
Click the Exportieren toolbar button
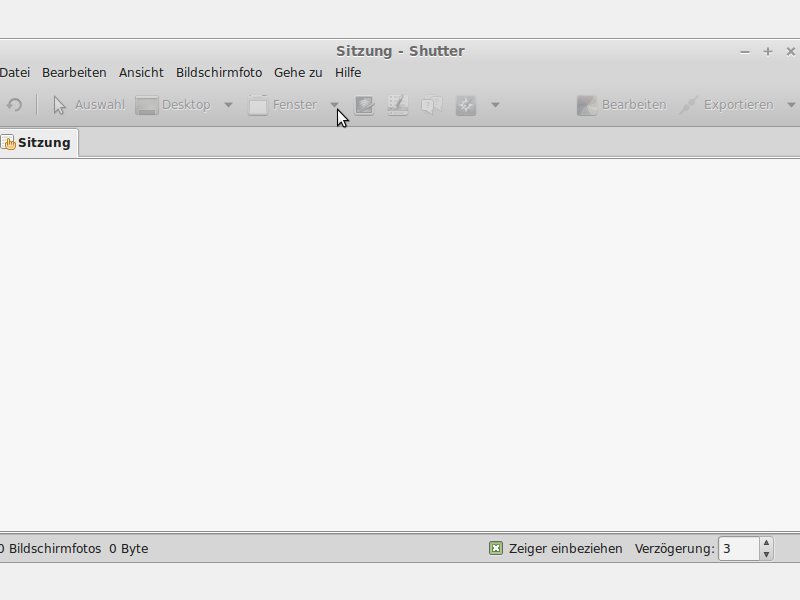pos(727,105)
